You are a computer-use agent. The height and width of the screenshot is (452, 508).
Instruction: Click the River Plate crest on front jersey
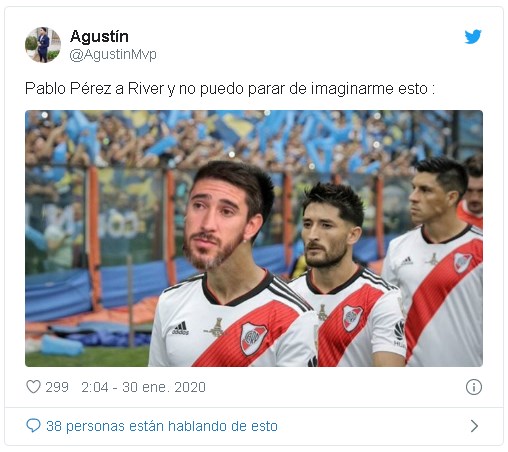pyautogui.click(x=253, y=338)
